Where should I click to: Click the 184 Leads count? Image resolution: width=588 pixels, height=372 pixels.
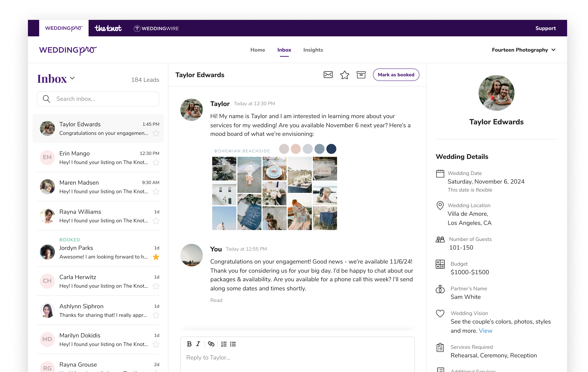coord(145,80)
